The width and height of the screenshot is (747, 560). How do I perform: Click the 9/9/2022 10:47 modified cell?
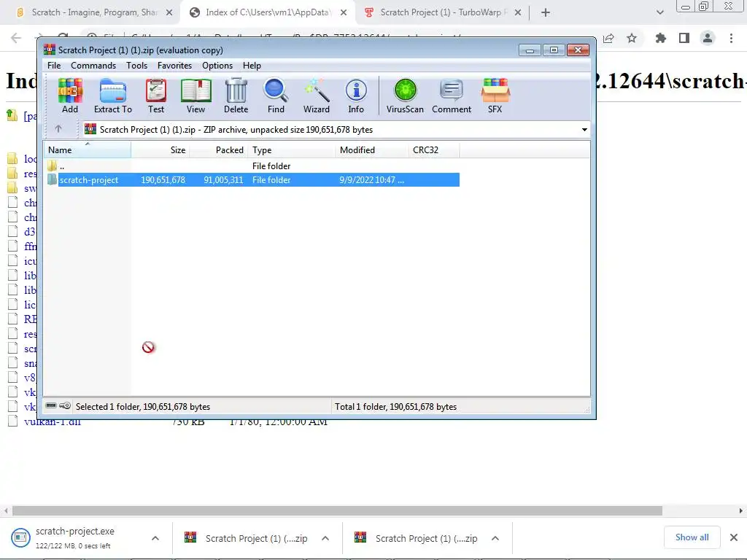point(371,180)
